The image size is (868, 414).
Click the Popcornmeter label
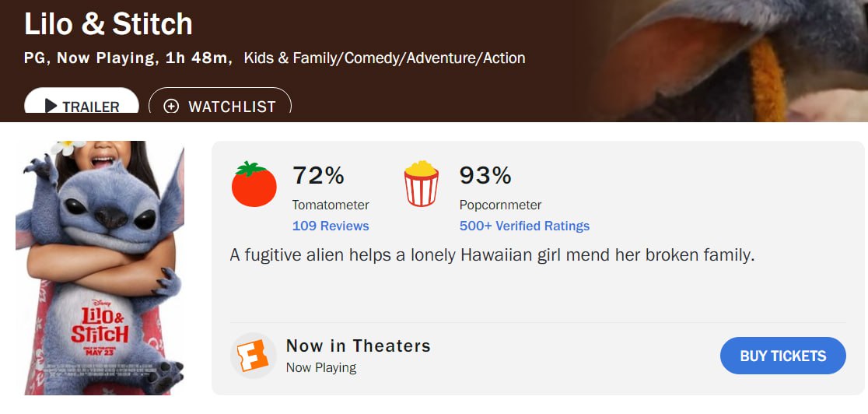500,205
